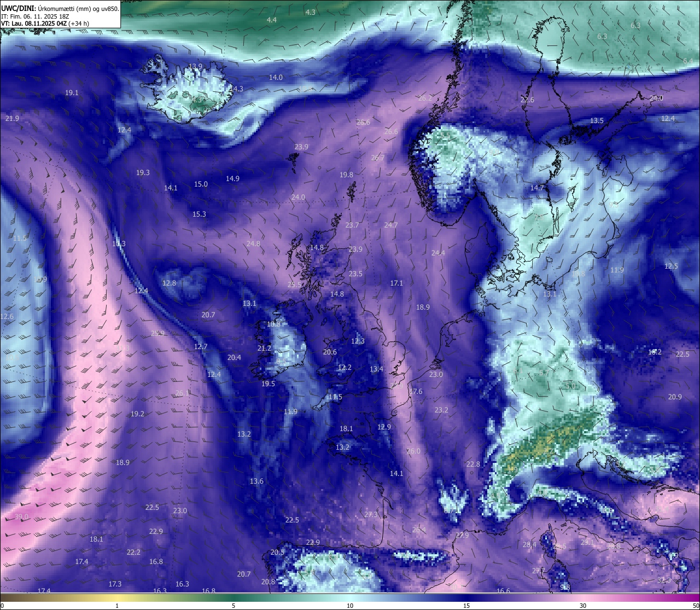The image size is (700, 610).
Task: Click the 12.2 value over Wales
Action: [x=345, y=368]
